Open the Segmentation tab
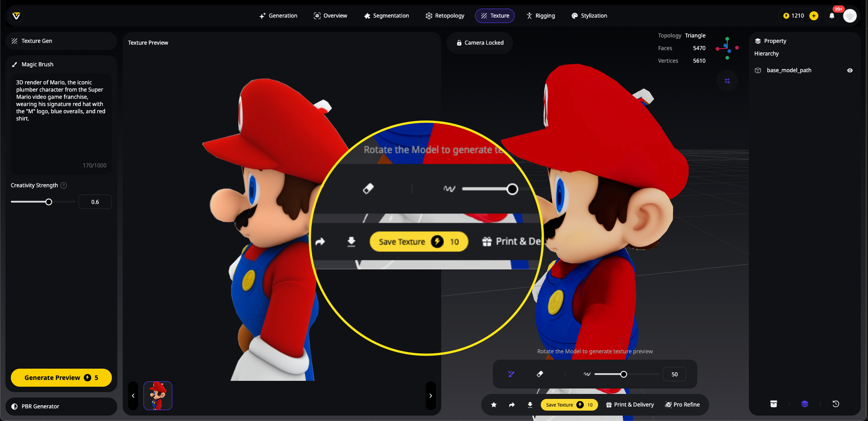868x421 pixels. tap(386, 16)
